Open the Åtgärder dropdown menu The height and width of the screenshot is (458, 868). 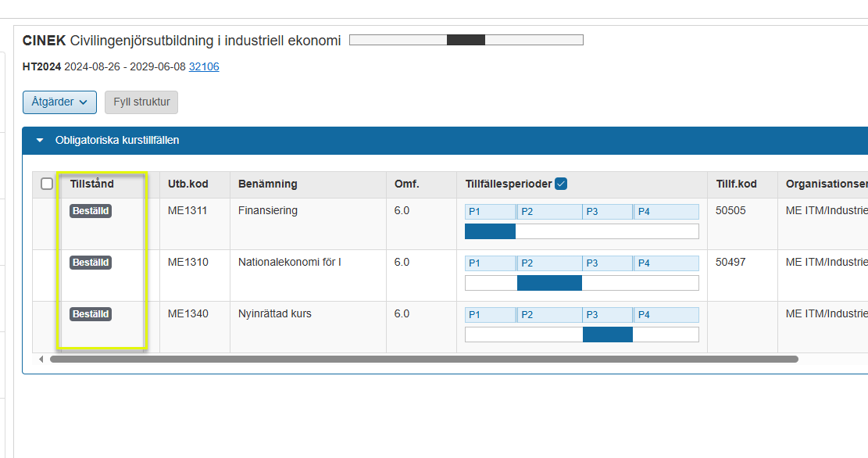point(59,102)
